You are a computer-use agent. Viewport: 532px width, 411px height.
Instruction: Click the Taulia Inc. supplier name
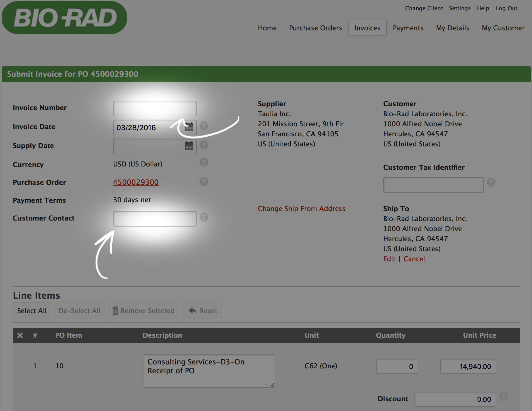(x=274, y=114)
